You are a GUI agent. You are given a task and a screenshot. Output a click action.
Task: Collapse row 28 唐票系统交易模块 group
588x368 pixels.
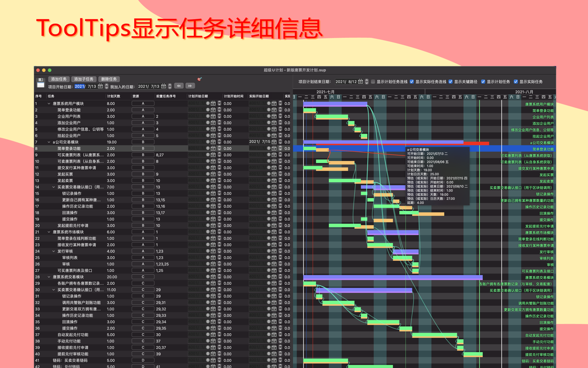pos(49,277)
